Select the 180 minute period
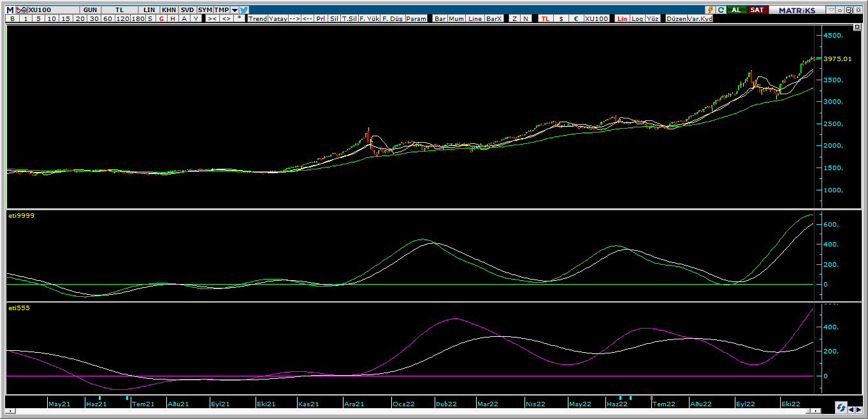868x419 pixels. 138,18
